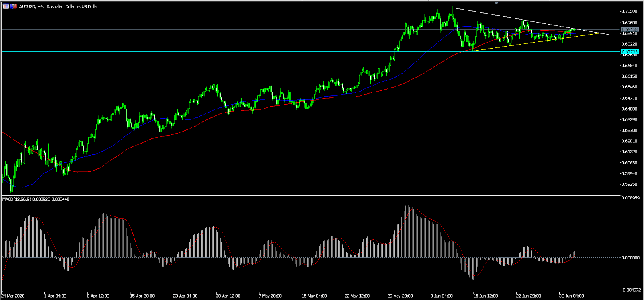Click the chart shift triangle marker at top

[497, 3]
